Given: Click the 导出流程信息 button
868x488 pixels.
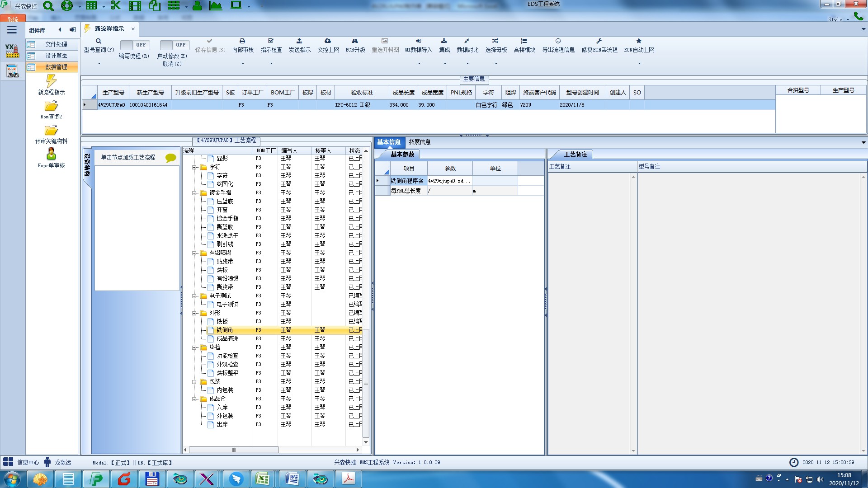Looking at the screenshot, I should [558, 45].
